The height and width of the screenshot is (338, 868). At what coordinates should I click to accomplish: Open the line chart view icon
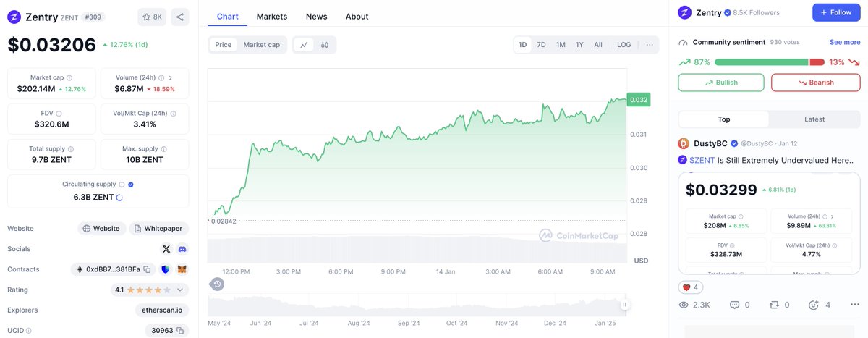[x=304, y=45]
